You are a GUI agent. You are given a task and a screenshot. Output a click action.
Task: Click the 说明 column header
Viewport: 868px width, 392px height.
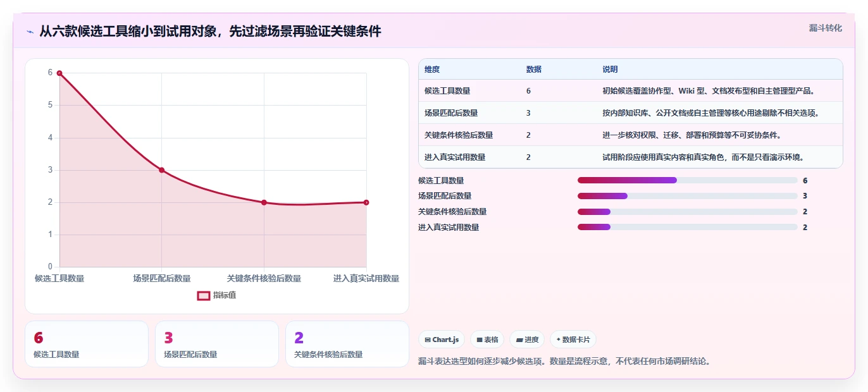click(x=610, y=70)
